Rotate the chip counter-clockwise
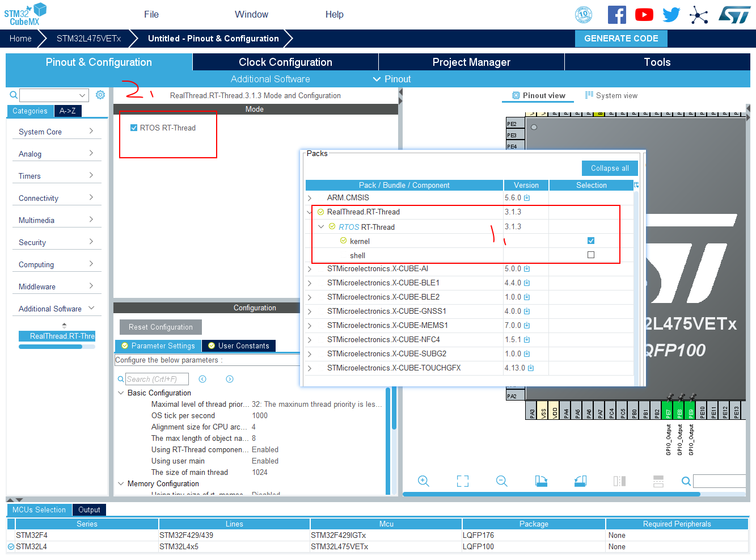This screenshot has height=560, width=756. pos(580,481)
